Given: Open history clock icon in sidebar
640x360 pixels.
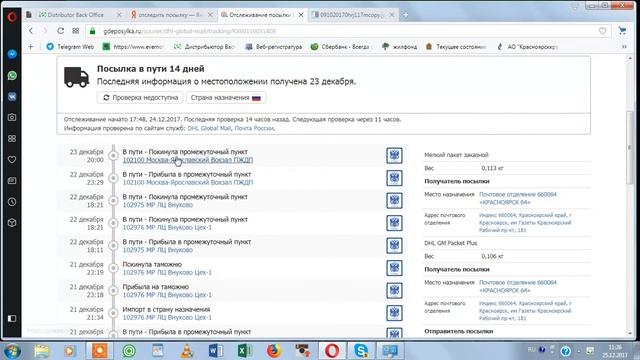Looking at the screenshot, I should [x=12, y=202].
